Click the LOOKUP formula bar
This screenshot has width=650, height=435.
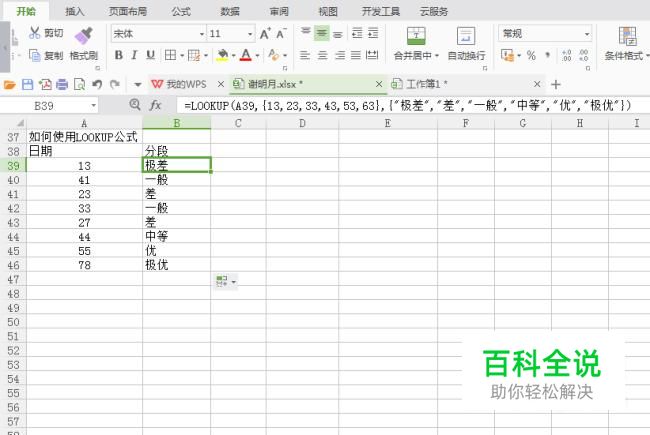(x=412, y=106)
